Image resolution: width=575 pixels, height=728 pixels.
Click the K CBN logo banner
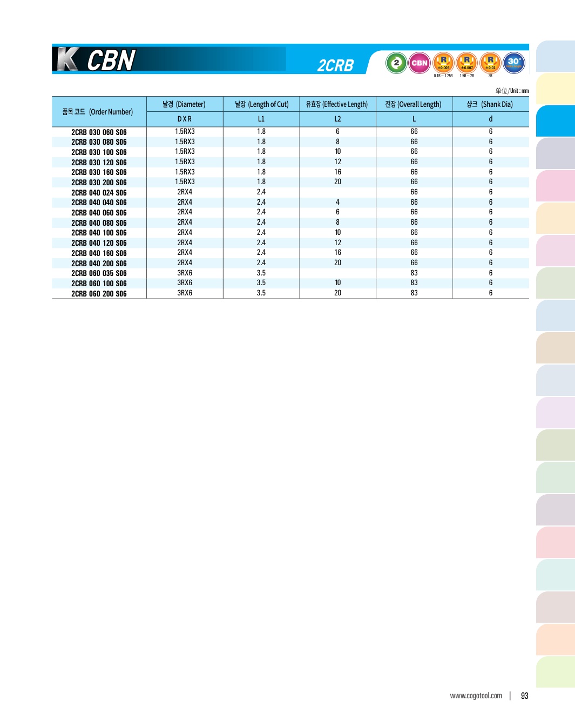tap(97, 59)
